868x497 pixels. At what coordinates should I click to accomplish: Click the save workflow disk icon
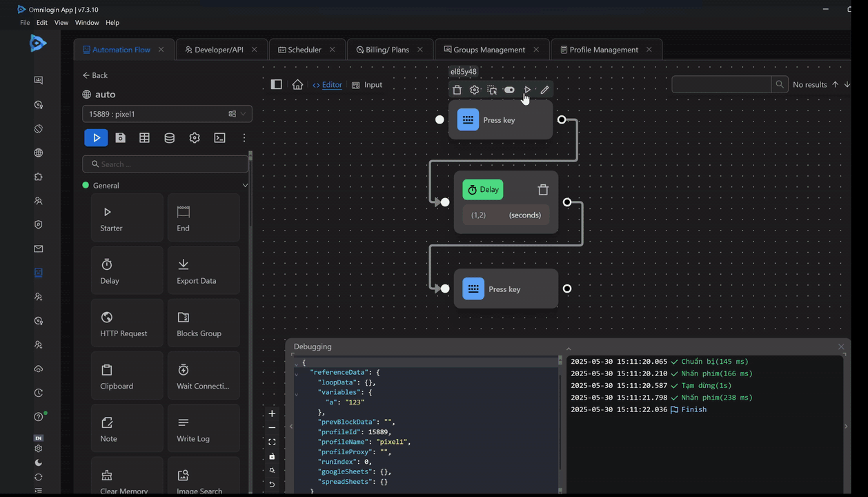(121, 138)
